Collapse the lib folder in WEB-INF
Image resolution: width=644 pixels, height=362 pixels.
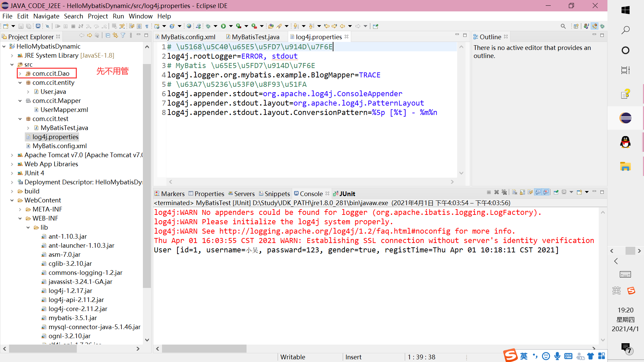click(28, 228)
